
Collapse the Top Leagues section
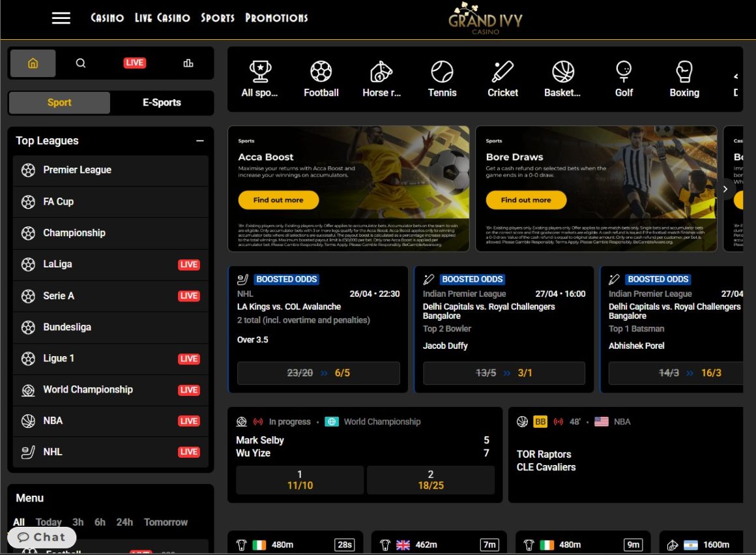tap(199, 141)
